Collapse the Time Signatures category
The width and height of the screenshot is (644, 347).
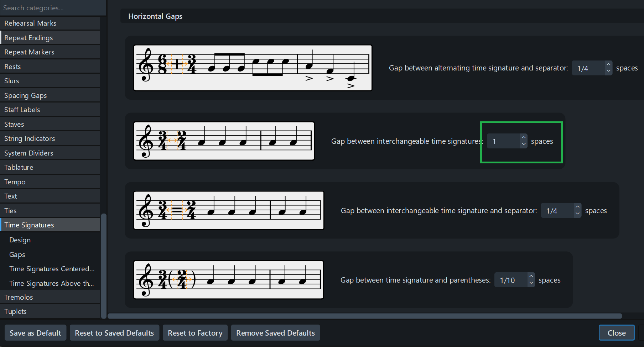click(x=29, y=225)
